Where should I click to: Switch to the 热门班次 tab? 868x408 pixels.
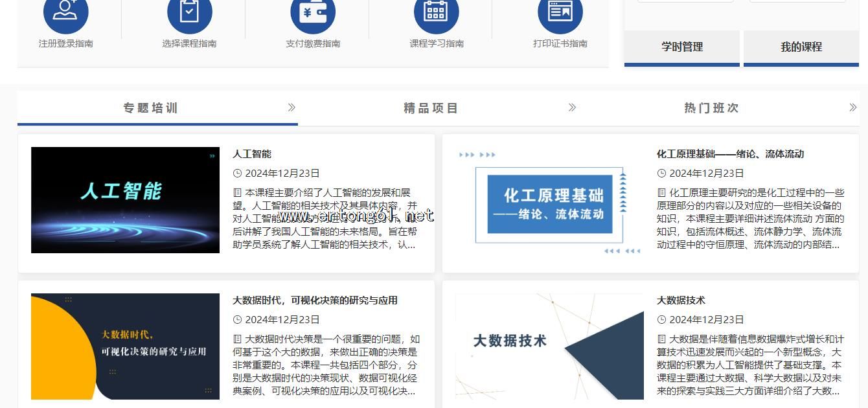[x=711, y=108]
